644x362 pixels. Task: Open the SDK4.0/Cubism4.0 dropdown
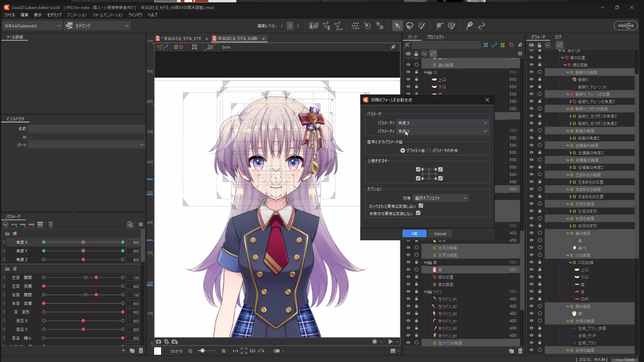[32, 26]
